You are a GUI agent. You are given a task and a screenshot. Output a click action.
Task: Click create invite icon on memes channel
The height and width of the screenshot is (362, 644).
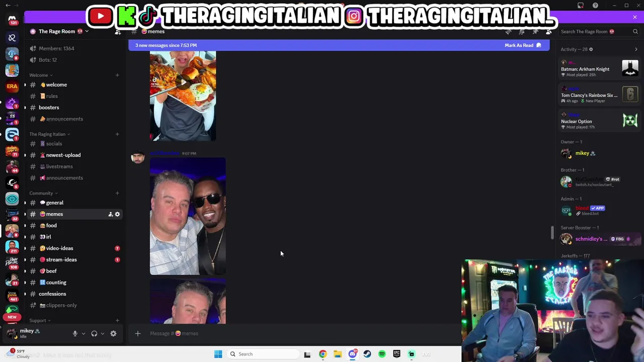pyautogui.click(x=110, y=214)
